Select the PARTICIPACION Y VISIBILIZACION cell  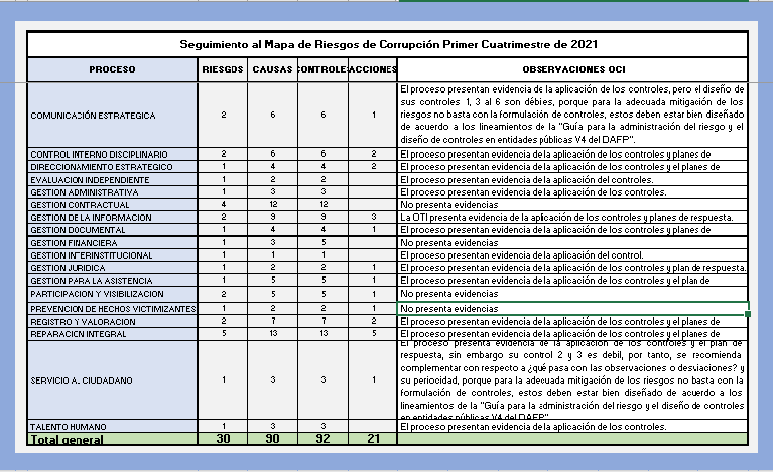[x=112, y=294]
